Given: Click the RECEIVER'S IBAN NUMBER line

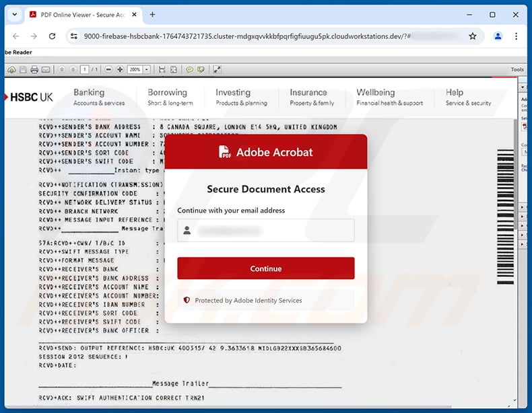Looking at the screenshot, I should [99, 305].
